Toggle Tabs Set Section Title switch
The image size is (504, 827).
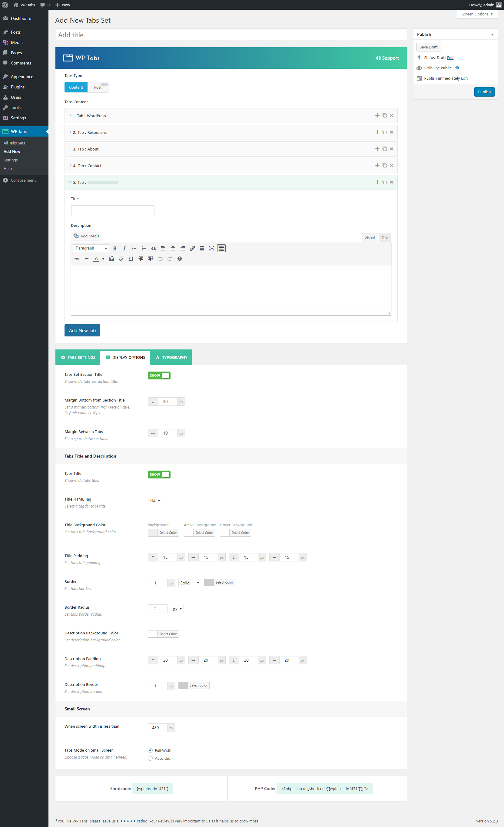point(159,375)
